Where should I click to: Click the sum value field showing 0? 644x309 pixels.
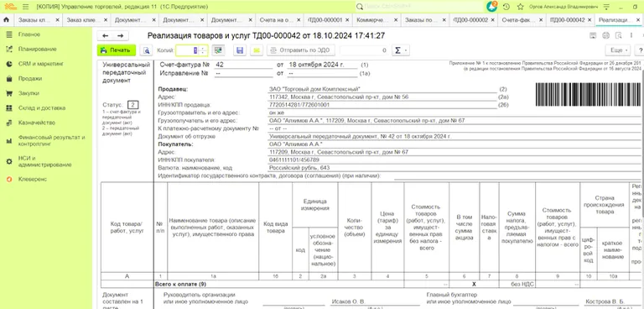pos(364,50)
